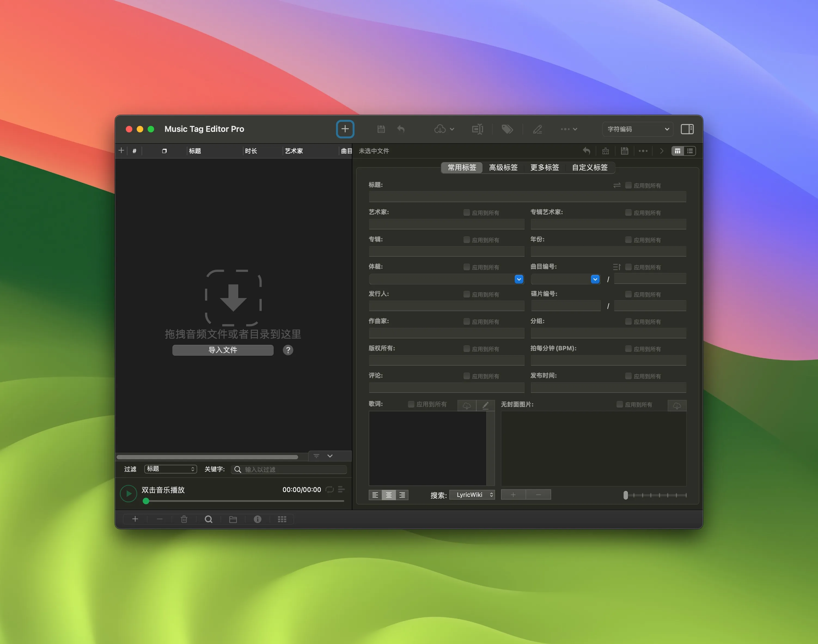This screenshot has height=644, width=818.
Task: Click the pencil edit toolbar icon
Action: (537, 129)
